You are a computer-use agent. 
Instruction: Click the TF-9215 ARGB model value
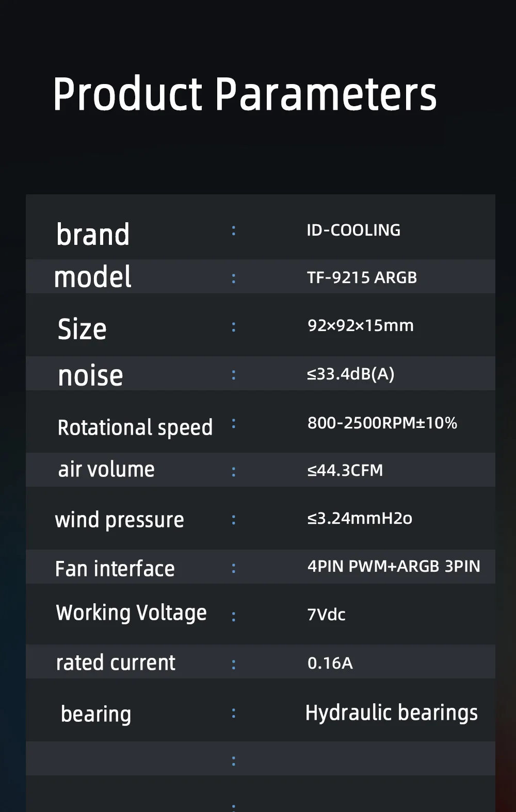[362, 277]
